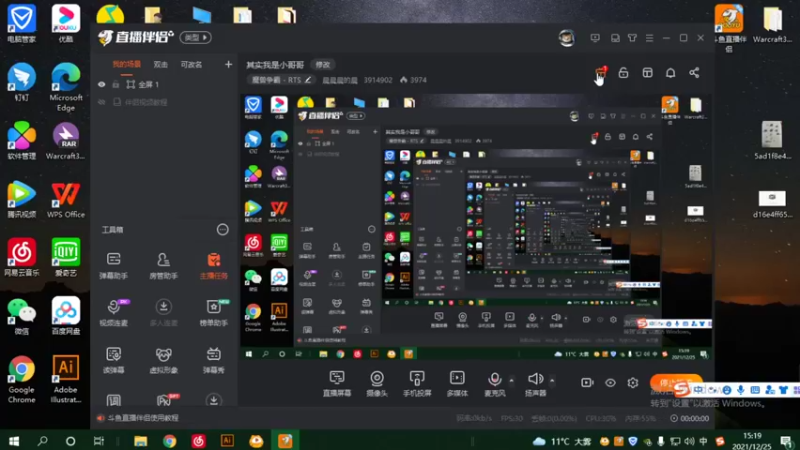Toggle the preview eye in bottom bar

610,383
